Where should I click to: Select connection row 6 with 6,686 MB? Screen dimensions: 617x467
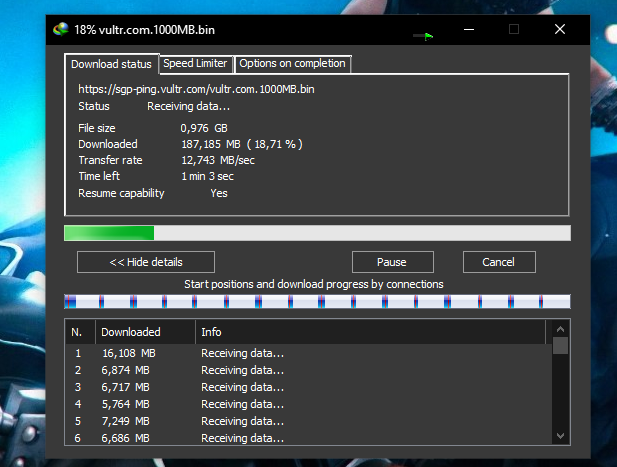point(308,437)
